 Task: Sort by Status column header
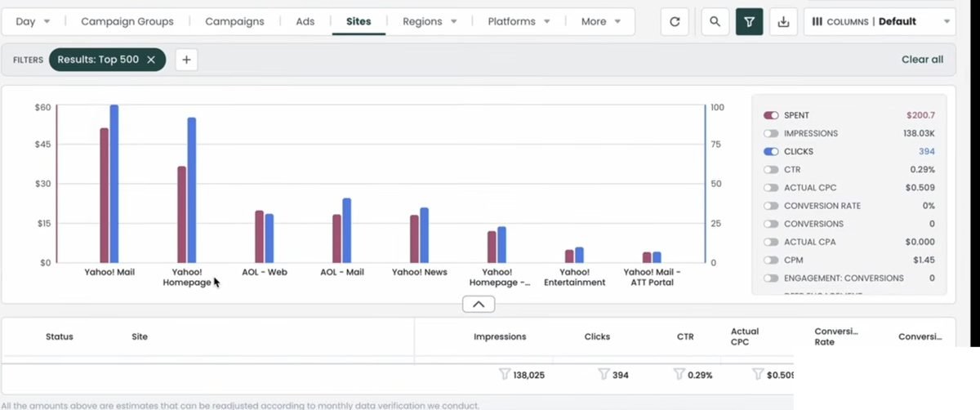click(x=59, y=336)
